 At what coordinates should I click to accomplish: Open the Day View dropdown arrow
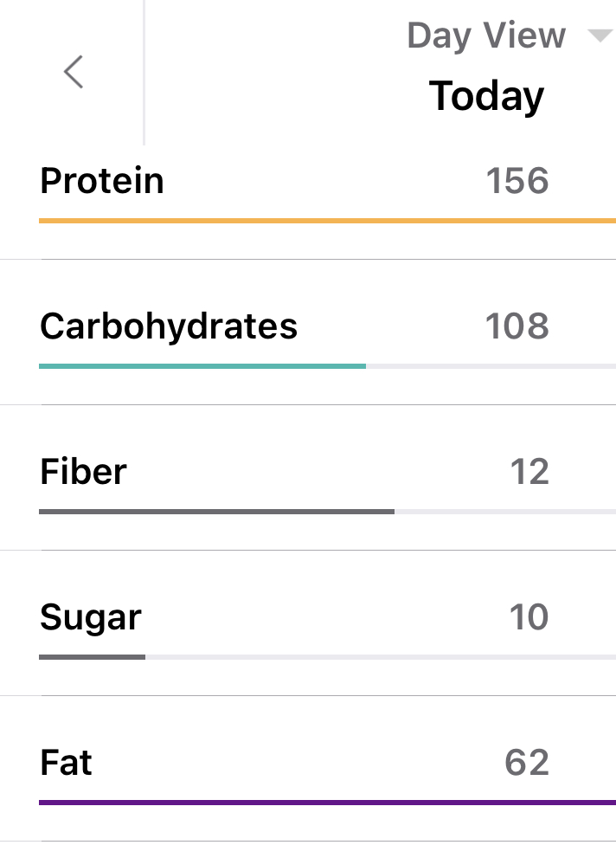[x=599, y=36]
